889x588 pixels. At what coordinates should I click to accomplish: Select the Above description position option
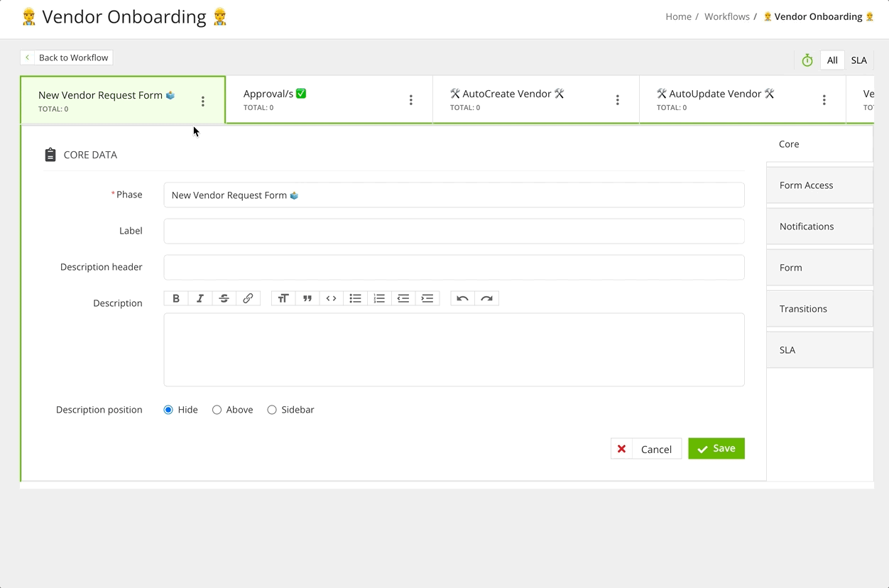[217, 410]
